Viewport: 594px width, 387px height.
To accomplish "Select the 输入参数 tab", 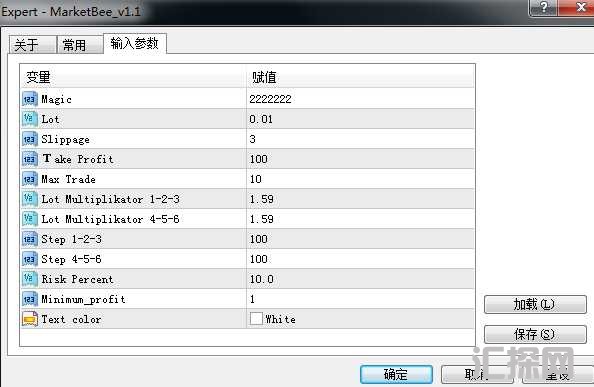I will click(x=134, y=44).
